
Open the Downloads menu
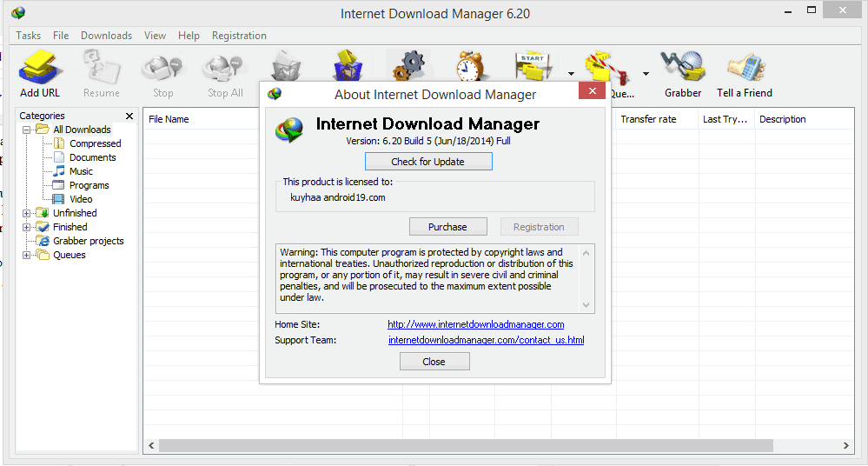tap(106, 36)
